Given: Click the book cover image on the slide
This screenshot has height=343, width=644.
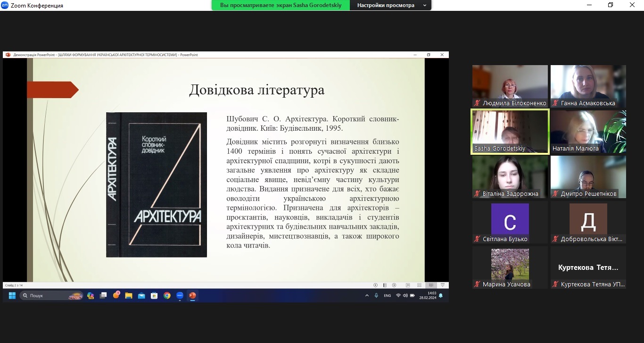Looking at the screenshot, I should 157,184.
